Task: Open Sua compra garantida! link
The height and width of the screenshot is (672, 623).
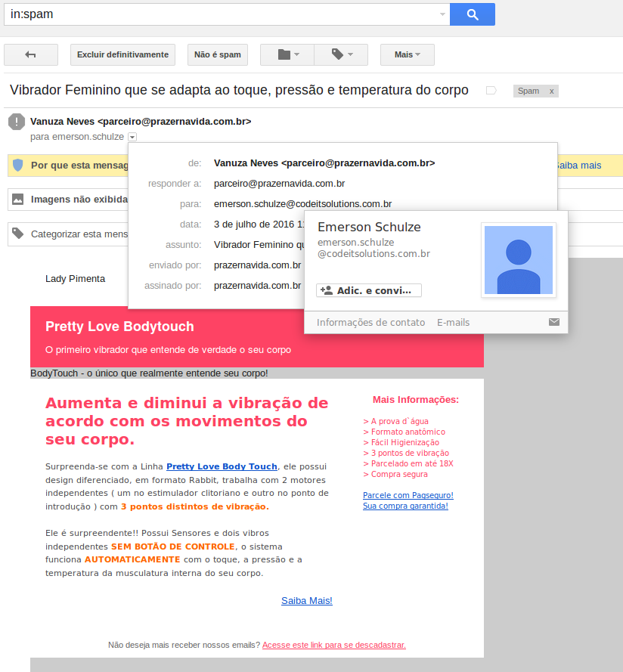Action: 405,506
